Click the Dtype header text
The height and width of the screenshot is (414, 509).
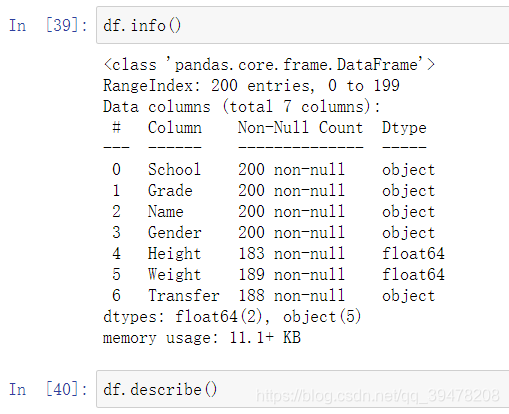tap(404, 128)
